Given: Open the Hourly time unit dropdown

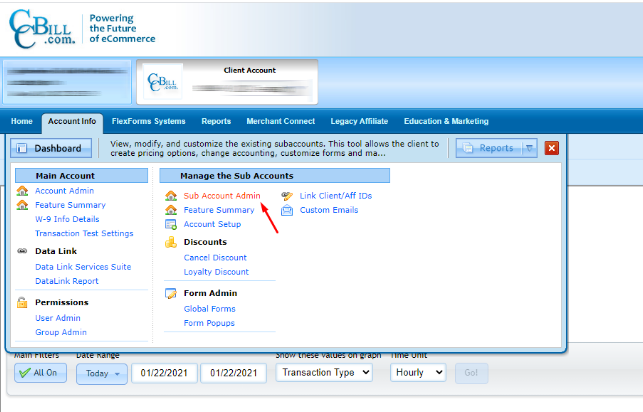Looking at the screenshot, I should click(418, 373).
